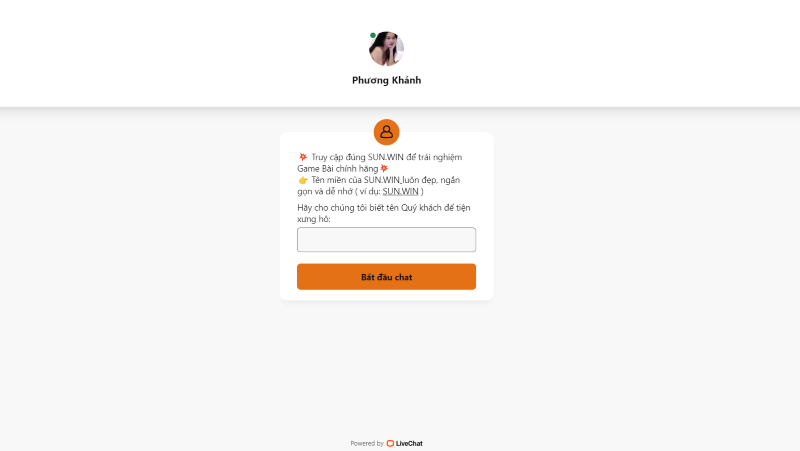800x451 pixels.
Task: Click the green online status dot
Action: pos(373,35)
